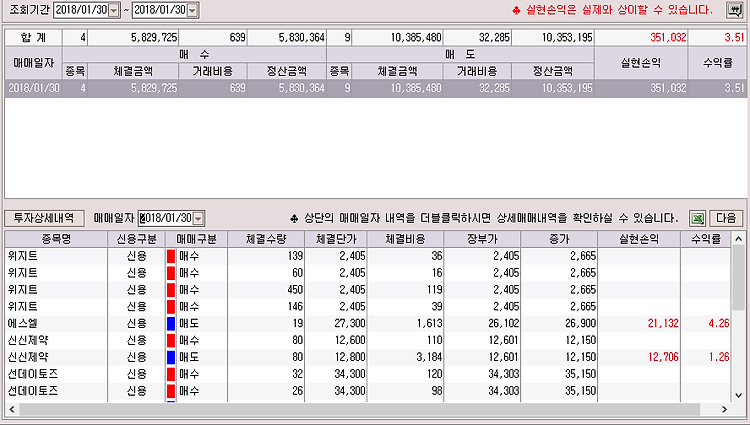Click the start date input 2018/01/30
750x425 pixels.
pyautogui.click(x=81, y=10)
